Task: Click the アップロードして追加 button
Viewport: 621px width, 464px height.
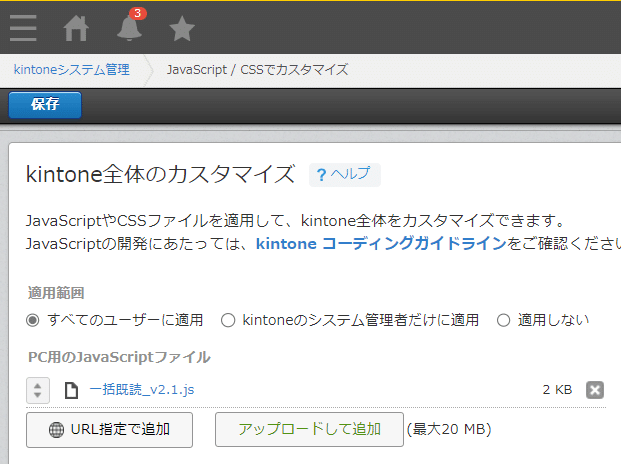Action: 309,429
